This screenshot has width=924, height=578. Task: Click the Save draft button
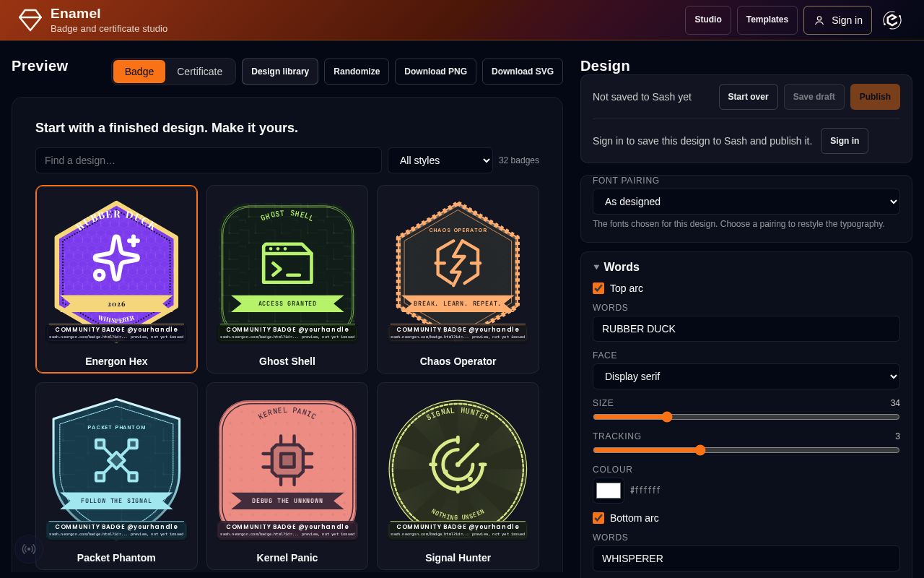pyautogui.click(x=814, y=97)
